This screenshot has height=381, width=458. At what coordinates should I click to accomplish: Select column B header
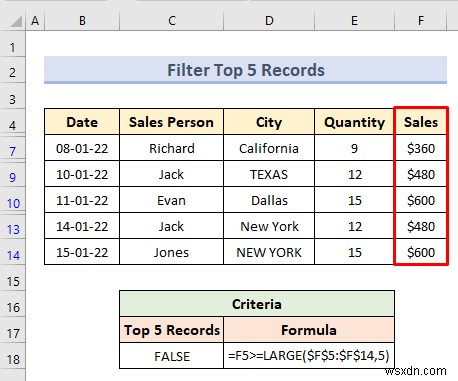point(82,21)
